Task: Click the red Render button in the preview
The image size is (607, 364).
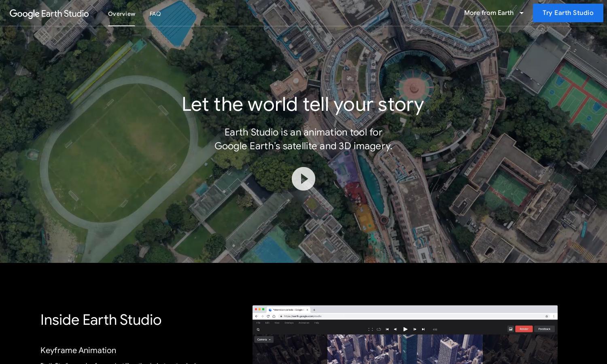Action: [x=524, y=329]
